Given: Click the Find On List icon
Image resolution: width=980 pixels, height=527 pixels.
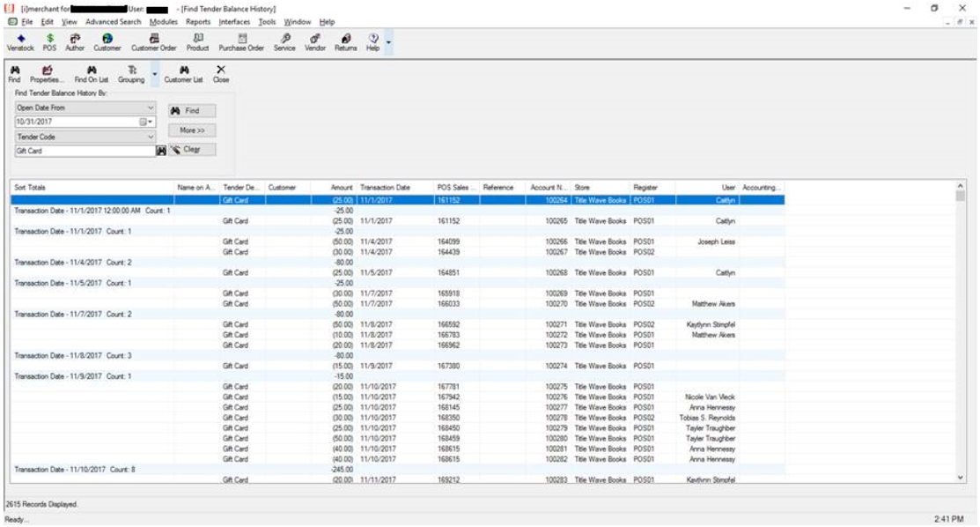Looking at the screenshot, I should [92, 75].
